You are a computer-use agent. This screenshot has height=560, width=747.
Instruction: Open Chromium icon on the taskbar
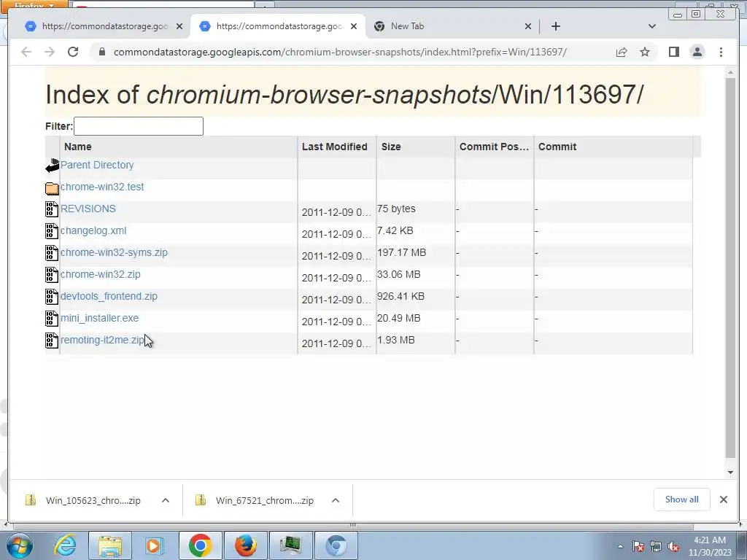click(x=336, y=545)
